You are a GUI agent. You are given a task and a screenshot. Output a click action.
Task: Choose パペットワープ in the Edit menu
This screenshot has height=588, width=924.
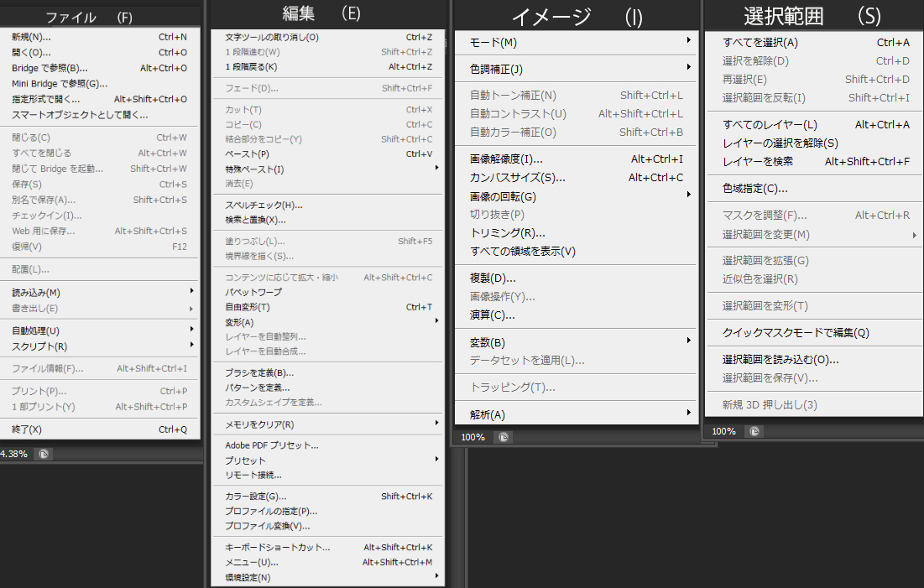pos(327,292)
